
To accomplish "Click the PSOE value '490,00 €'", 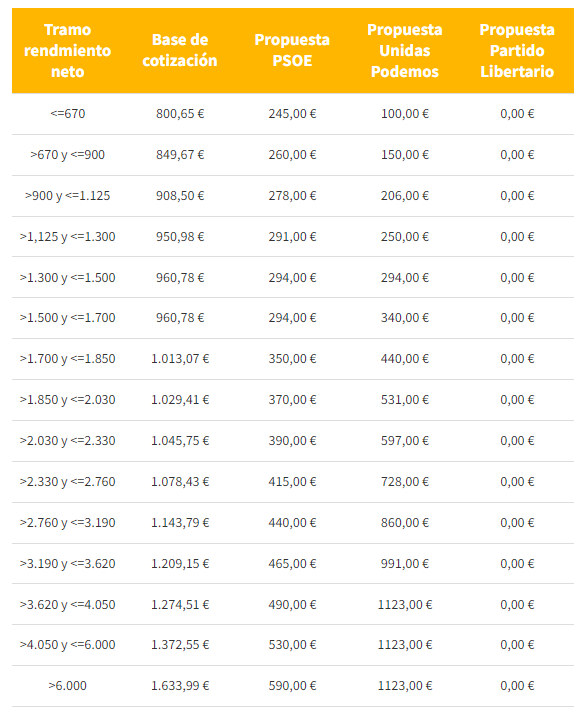I will click(293, 605).
